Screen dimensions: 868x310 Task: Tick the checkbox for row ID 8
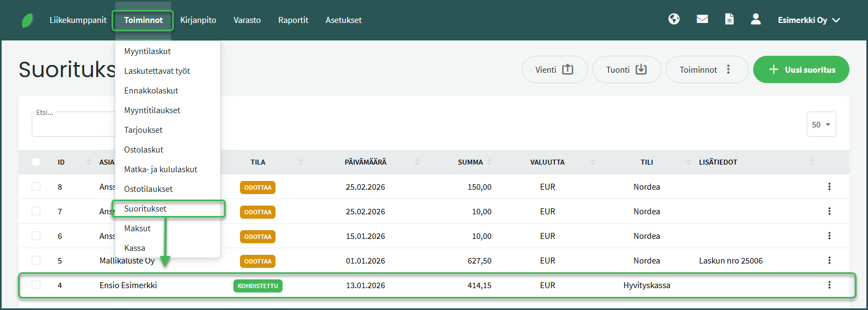point(36,186)
